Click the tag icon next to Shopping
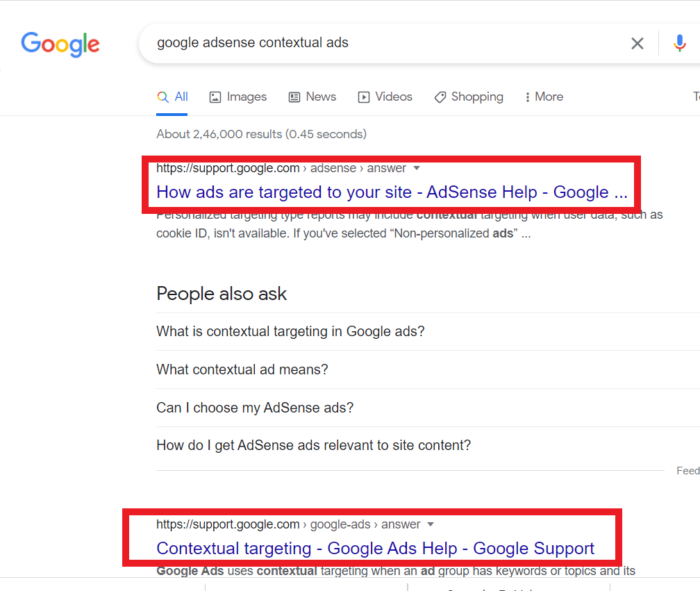This screenshot has height=591, width=700. pyautogui.click(x=439, y=97)
